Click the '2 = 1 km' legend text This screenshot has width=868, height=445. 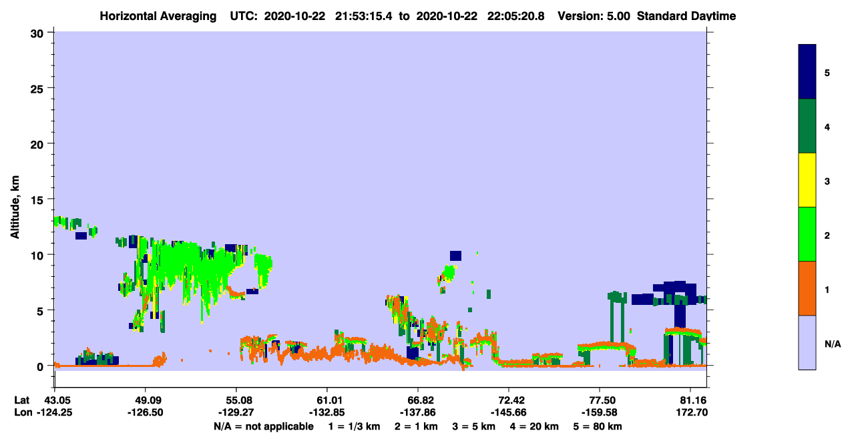415,426
